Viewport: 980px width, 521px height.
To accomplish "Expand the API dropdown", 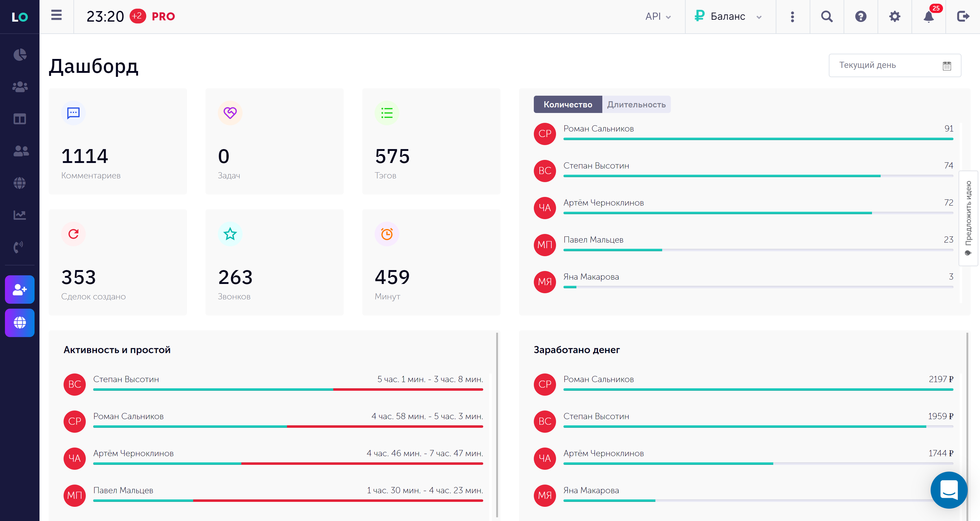I will [658, 17].
